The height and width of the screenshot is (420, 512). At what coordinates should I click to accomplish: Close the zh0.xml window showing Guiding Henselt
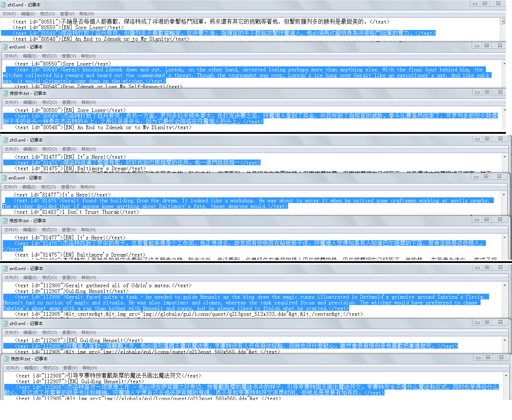(500, 322)
